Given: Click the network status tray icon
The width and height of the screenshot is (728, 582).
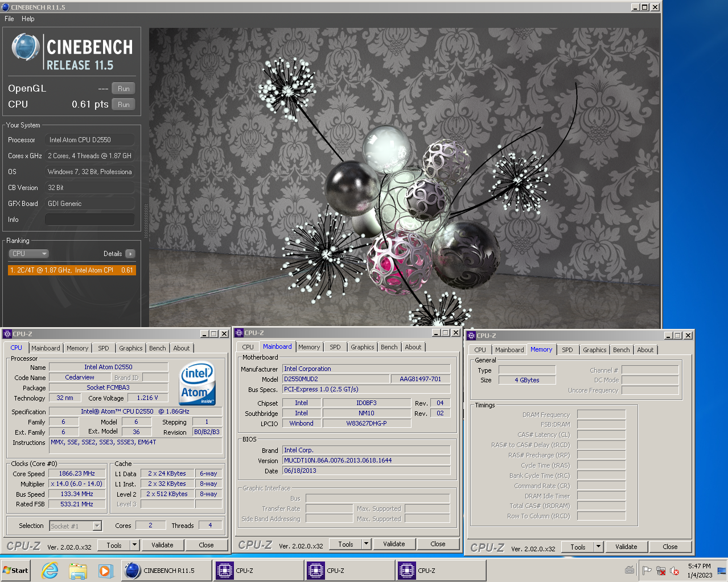Looking at the screenshot, I should click(661, 571).
